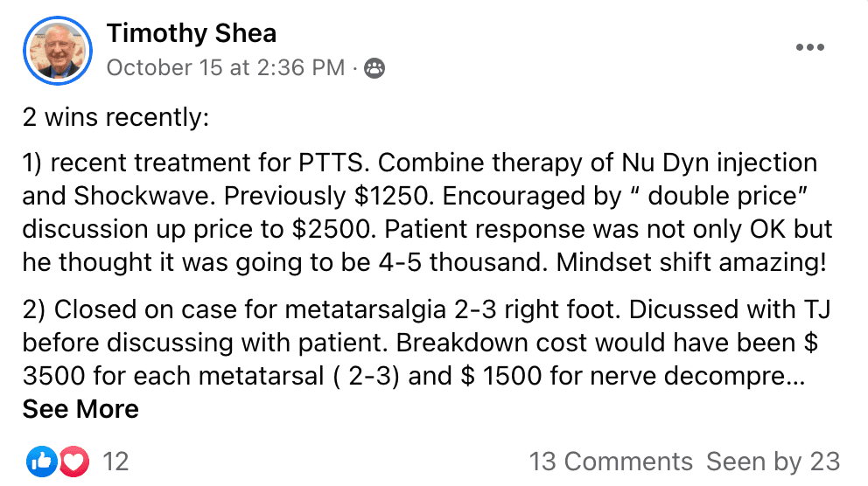Screen dimensions: 868x486
Task: Click the word "metatarsalgia" in second paragraph
Action: [x=366, y=309]
